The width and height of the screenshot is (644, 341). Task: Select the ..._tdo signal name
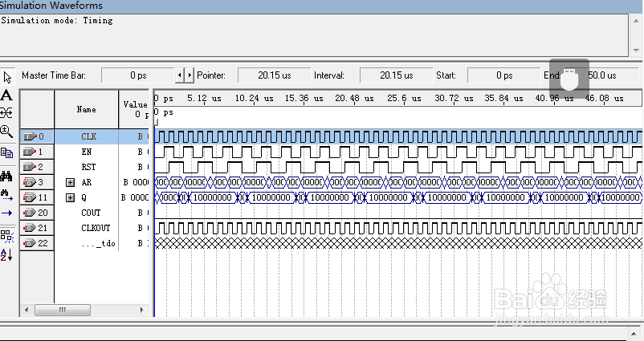[99, 243]
